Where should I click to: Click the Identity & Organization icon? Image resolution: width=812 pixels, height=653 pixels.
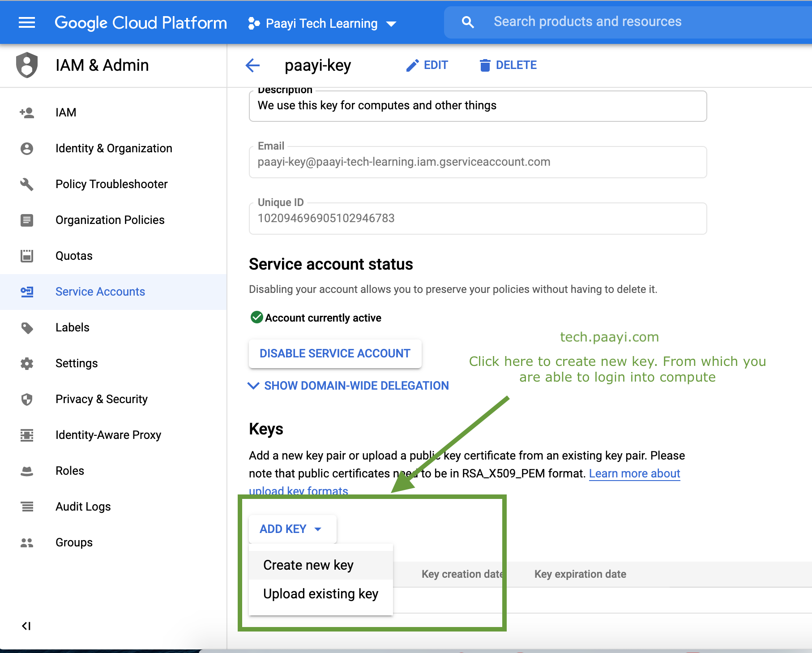click(x=27, y=148)
